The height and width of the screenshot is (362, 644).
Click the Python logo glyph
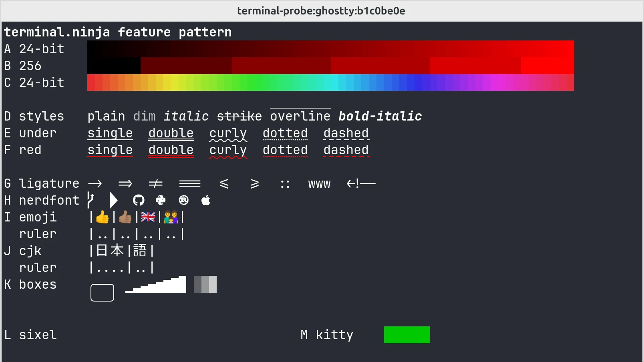tap(161, 200)
